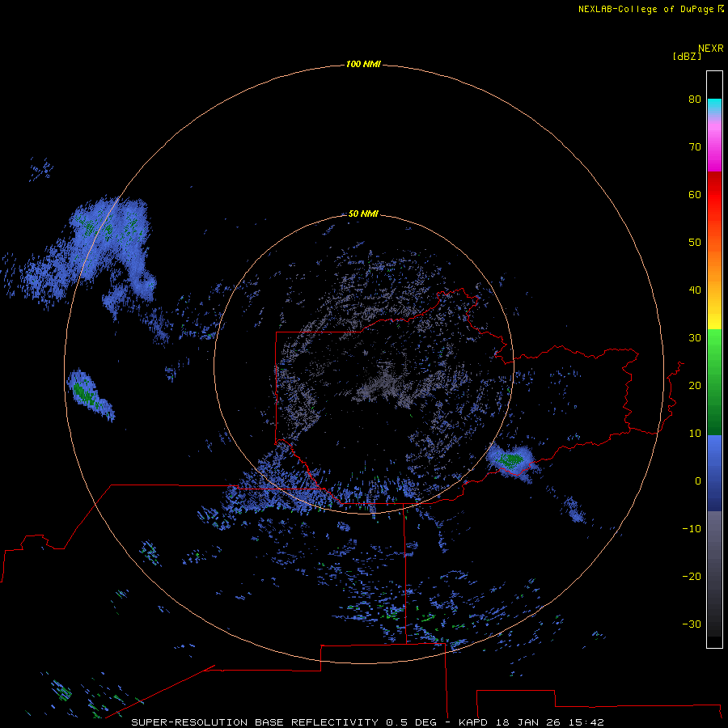Click the NEXR label above the color scale
The width and height of the screenshot is (728, 728).
[711, 49]
